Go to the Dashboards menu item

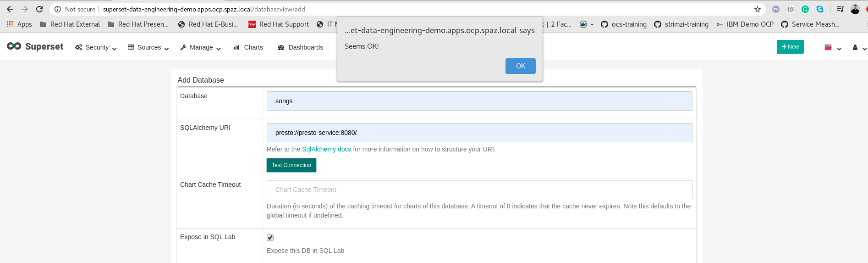coord(300,47)
